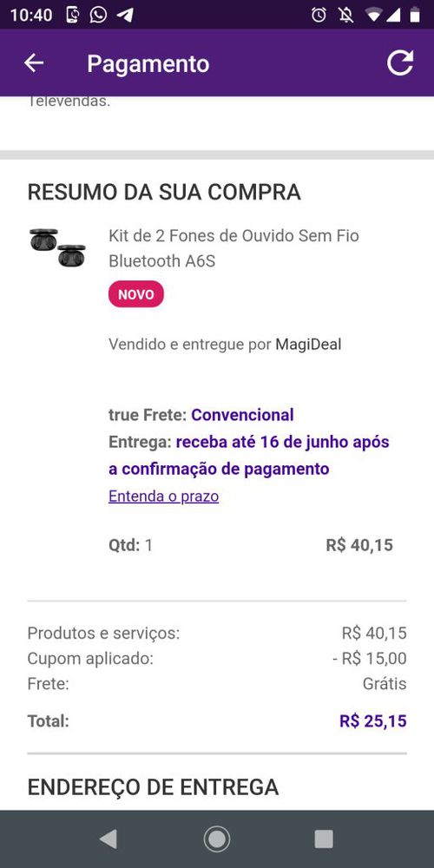Tap the Cupom aplicado discount row

tap(217, 659)
